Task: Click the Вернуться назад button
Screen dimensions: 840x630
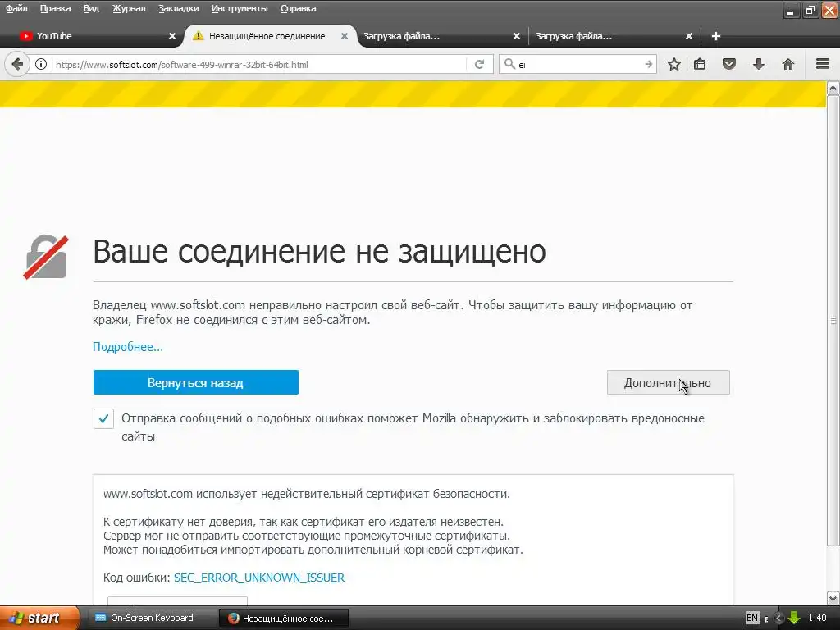Action: (195, 382)
